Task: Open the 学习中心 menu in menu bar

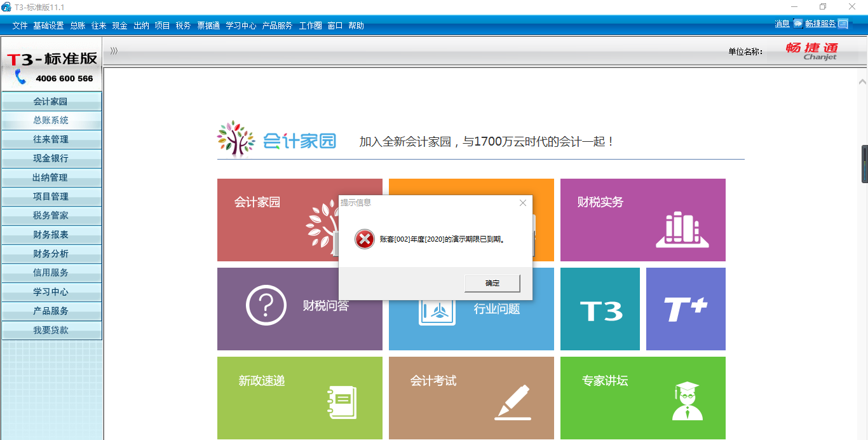Action: click(241, 25)
